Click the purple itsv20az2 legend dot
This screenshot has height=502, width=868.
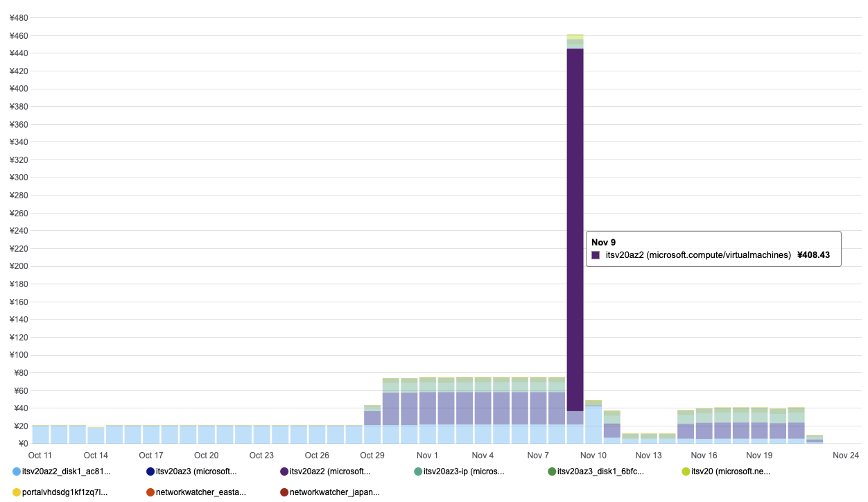click(x=284, y=471)
